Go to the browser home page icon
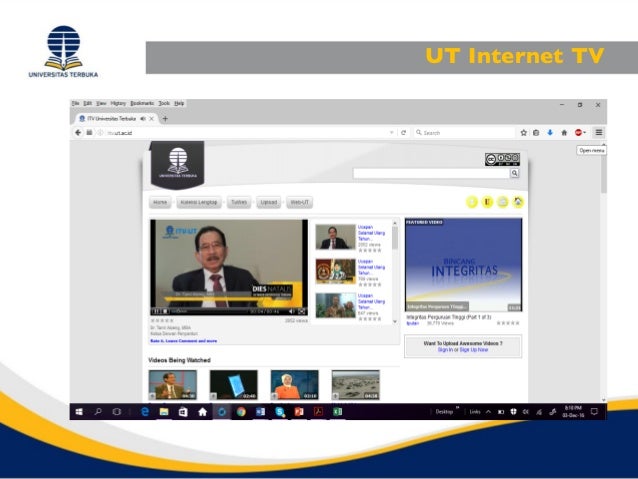The width and height of the screenshot is (638, 479). (x=564, y=133)
